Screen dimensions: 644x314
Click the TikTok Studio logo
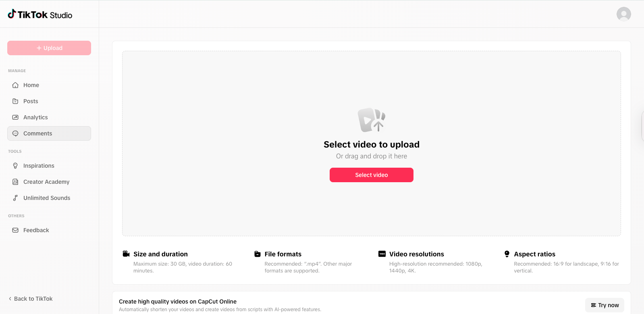pyautogui.click(x=40, y=15)
